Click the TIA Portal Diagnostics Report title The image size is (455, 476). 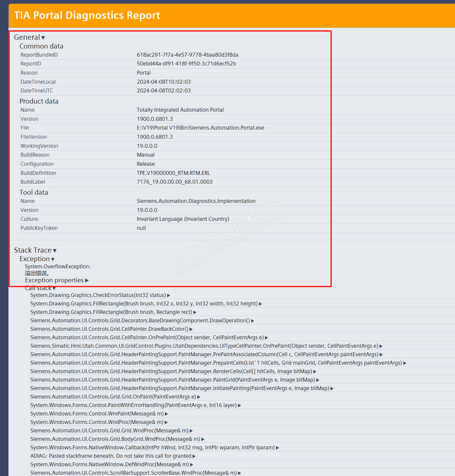(x=87, y=16)
